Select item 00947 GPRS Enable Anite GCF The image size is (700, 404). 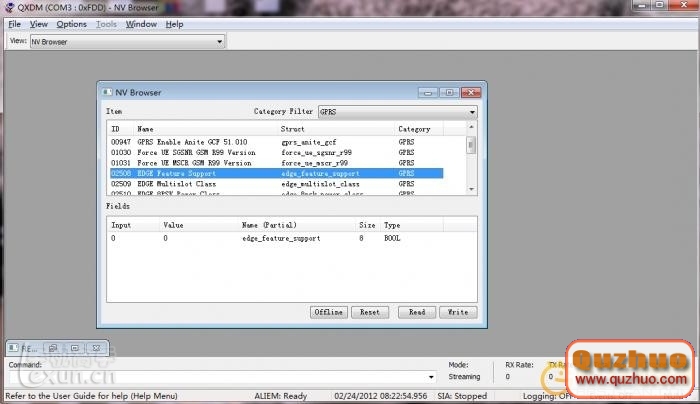276,142
